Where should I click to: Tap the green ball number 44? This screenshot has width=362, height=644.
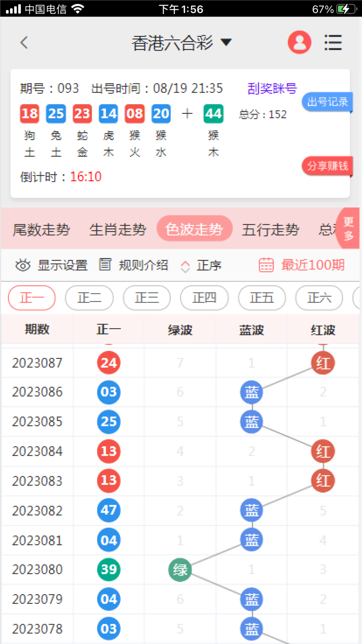click(213, 114)
